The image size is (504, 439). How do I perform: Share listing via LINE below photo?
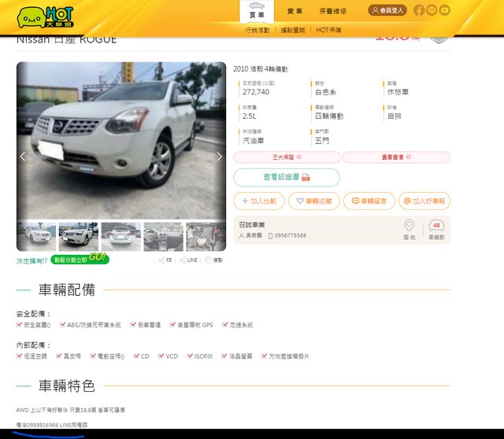coord(186,260)
